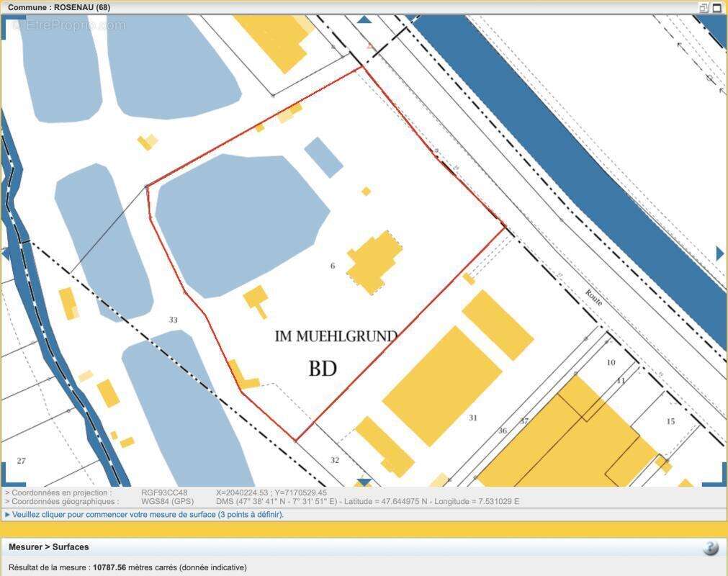Image resolution: width=728 pixels, height=576 pixels.
Task: Maximize the map panel using the title bar icon
Action: tap(716, 8)
